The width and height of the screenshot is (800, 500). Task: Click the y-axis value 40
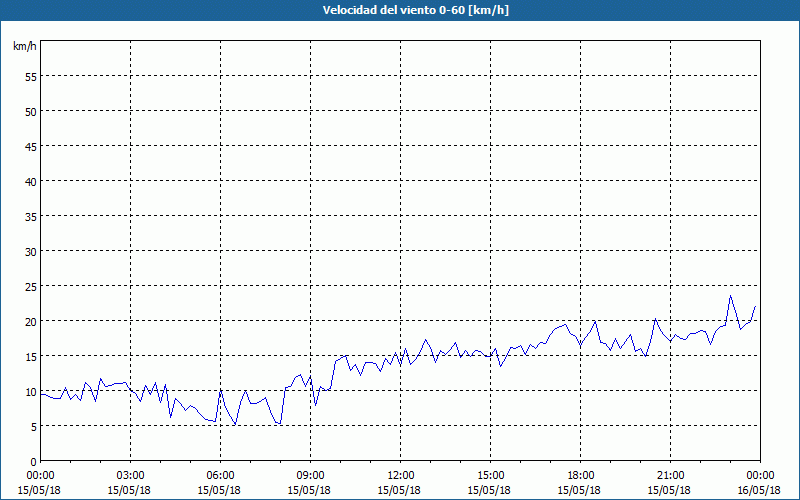click(31, 182)
